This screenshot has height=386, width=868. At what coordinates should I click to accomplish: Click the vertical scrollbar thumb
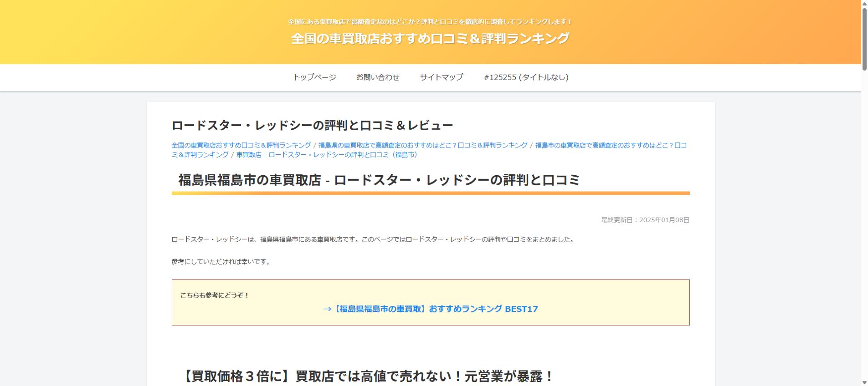[864, 39]
